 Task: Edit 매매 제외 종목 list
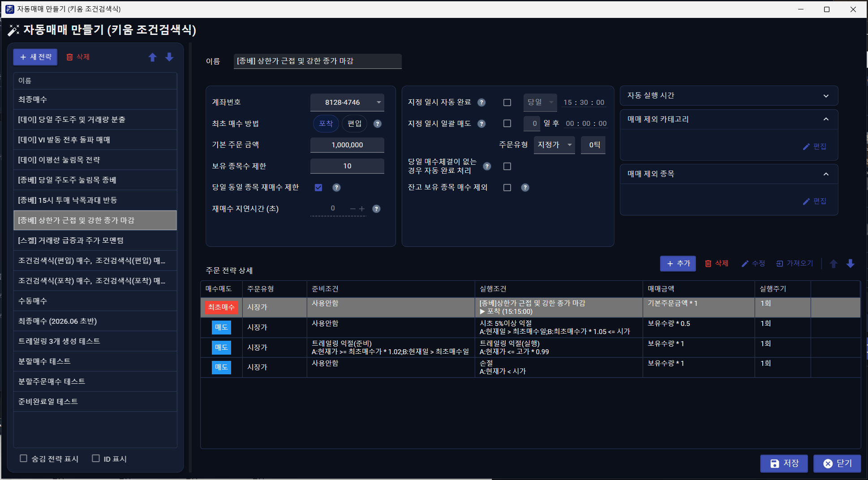point(815,201)
